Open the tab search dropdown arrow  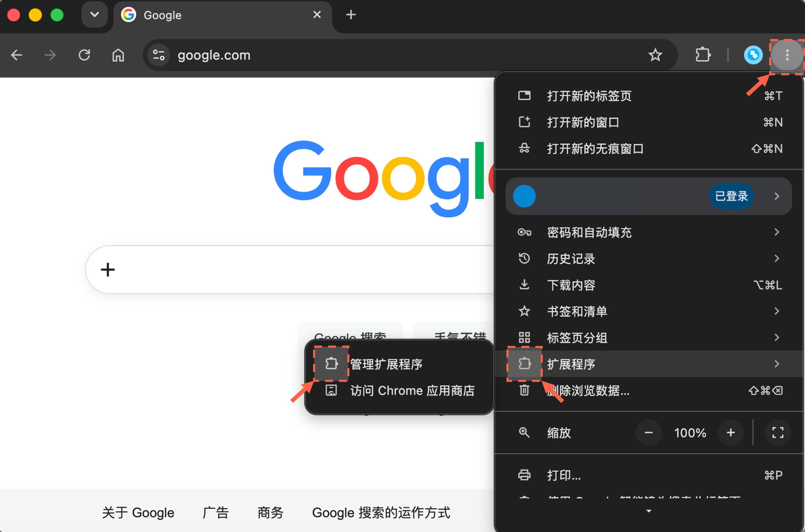(x=95, y=15)
